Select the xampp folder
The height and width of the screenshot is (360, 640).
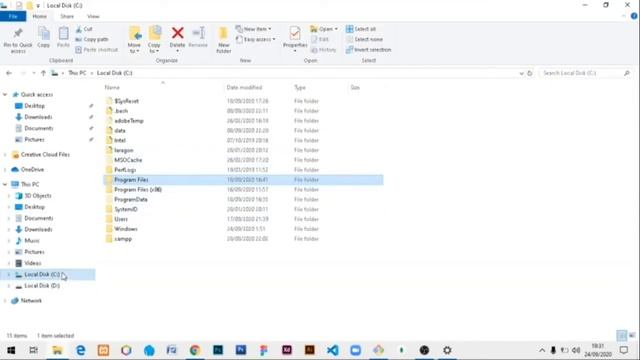123,239
